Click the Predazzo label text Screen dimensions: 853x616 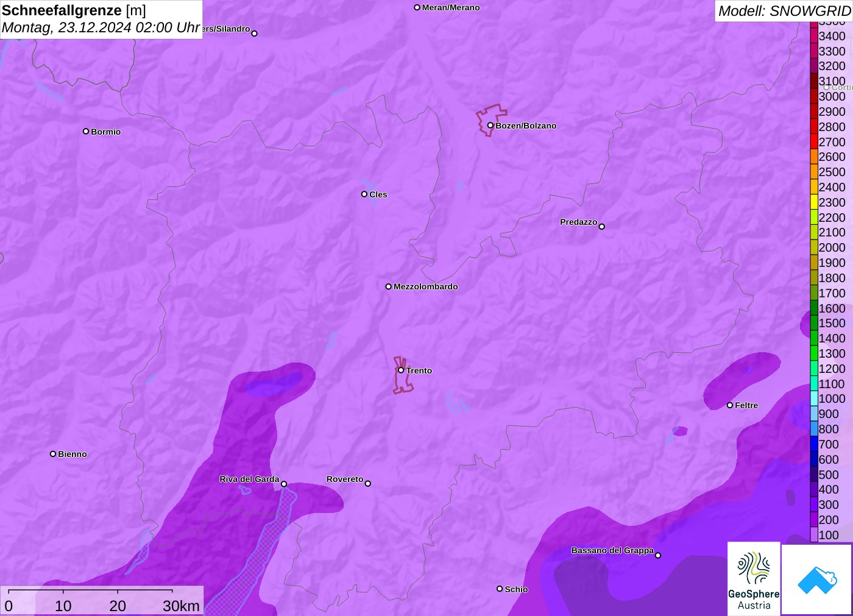tap(579, 222)
